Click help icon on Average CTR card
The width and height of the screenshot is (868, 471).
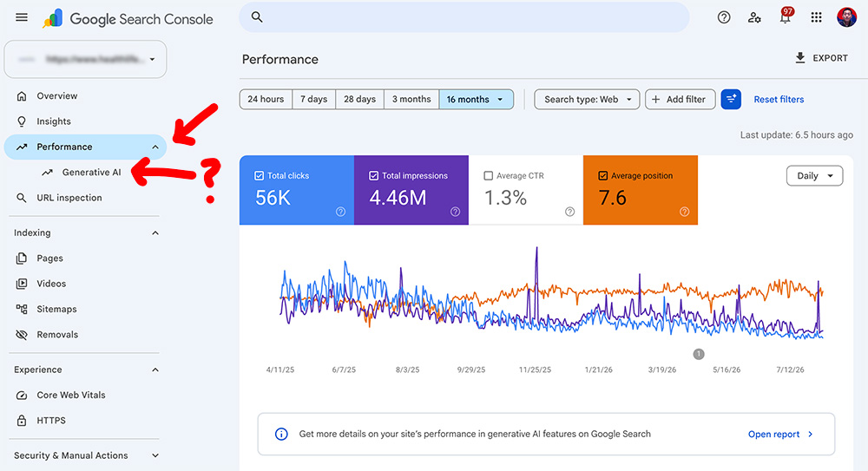[x=569, y=212]
